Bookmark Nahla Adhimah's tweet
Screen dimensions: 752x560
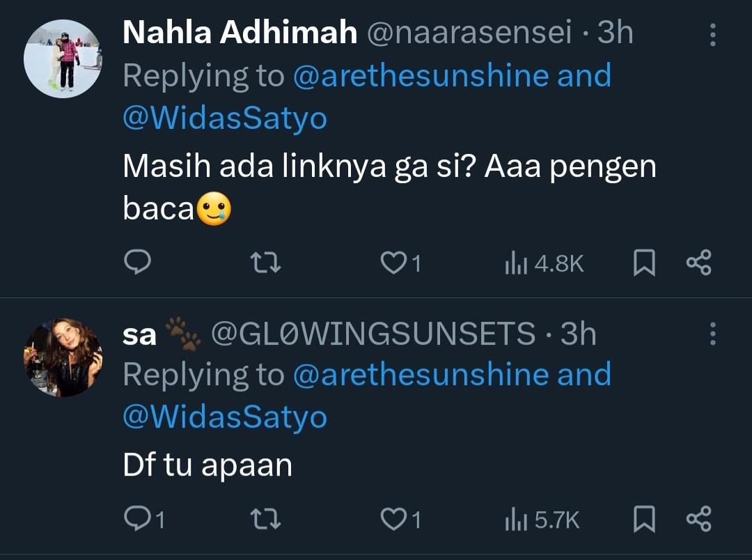(x=644, y=263)
